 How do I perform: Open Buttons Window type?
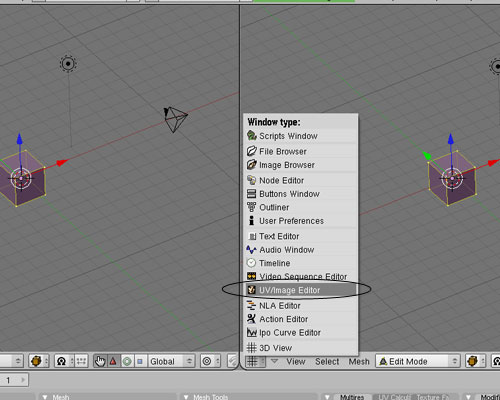pos(301,194)
